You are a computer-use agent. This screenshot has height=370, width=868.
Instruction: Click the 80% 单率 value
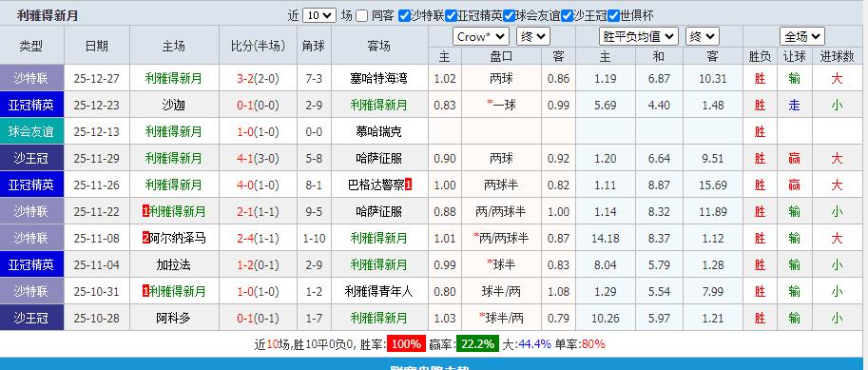pos(593,344)
